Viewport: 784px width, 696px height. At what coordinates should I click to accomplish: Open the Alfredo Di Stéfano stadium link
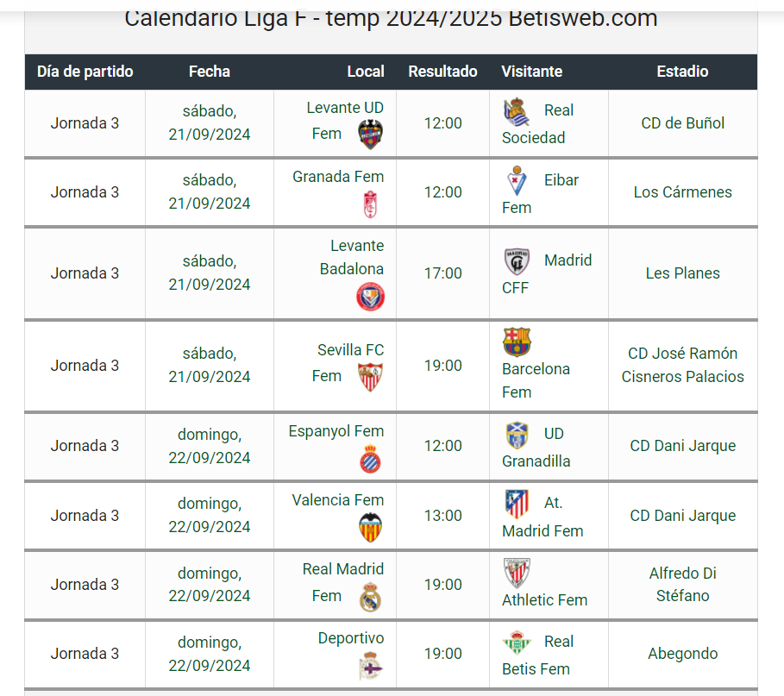[x=682, y=584]
